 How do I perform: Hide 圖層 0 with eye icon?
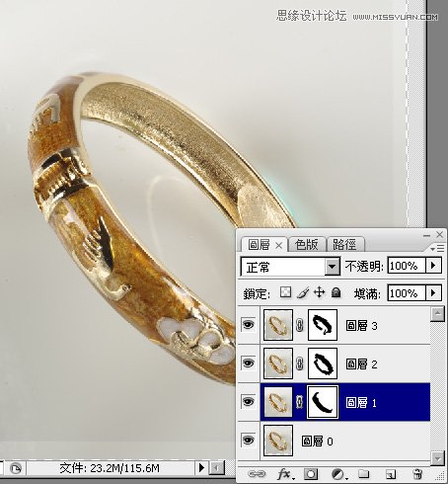tap(248, 440)
